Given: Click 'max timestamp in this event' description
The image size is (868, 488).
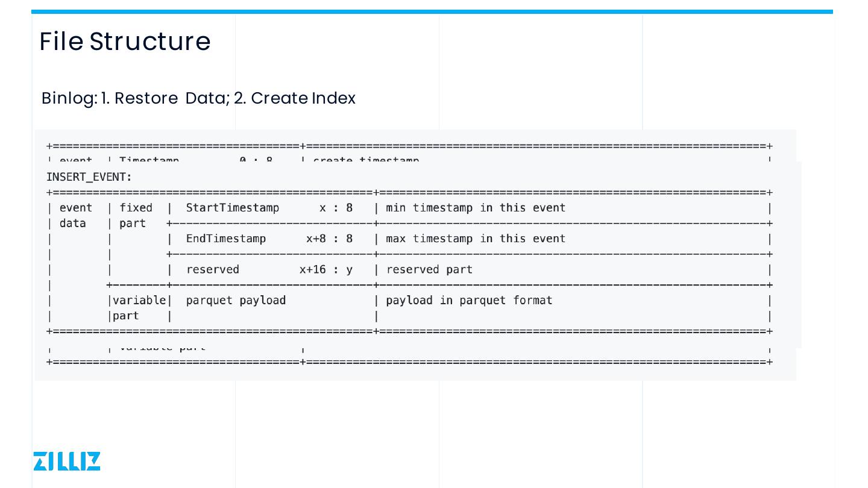Looking at the screenshot, I should 476,239.
